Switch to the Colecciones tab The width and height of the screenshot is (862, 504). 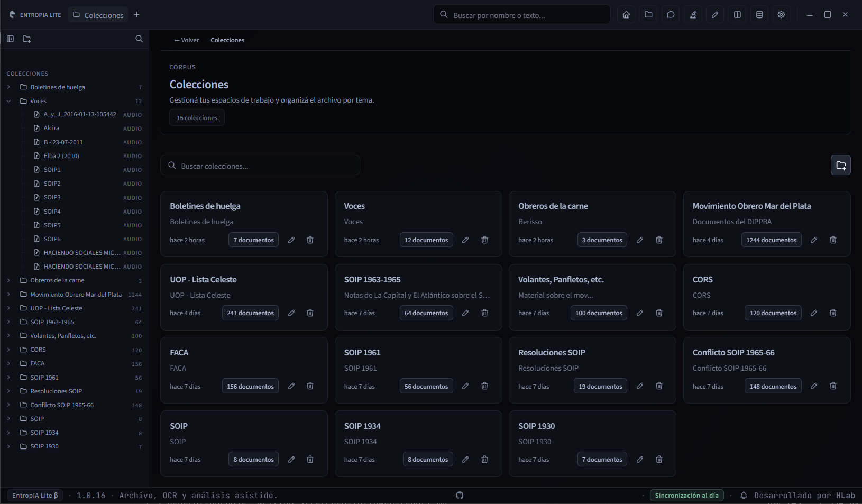pos(98,15)
